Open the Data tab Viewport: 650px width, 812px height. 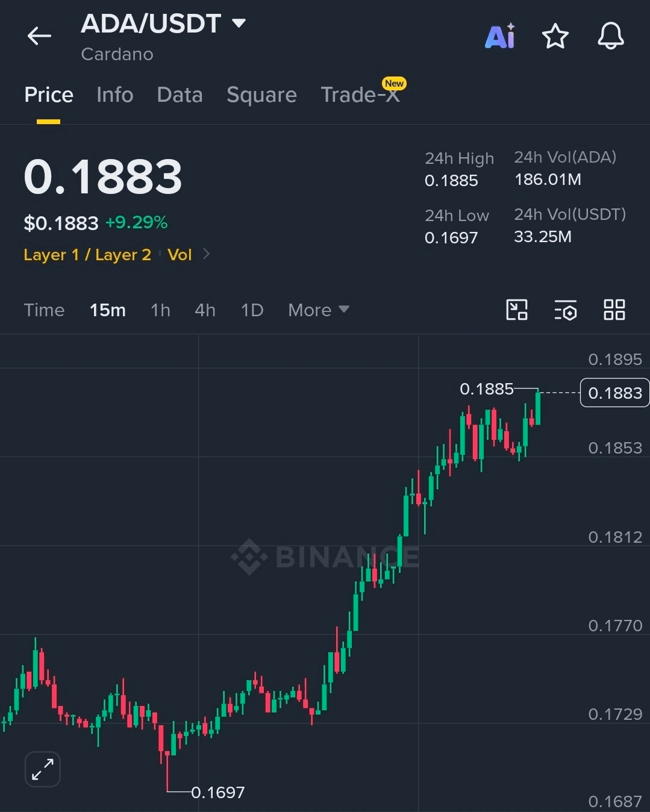pyautogui.click(x=180, y=95)
